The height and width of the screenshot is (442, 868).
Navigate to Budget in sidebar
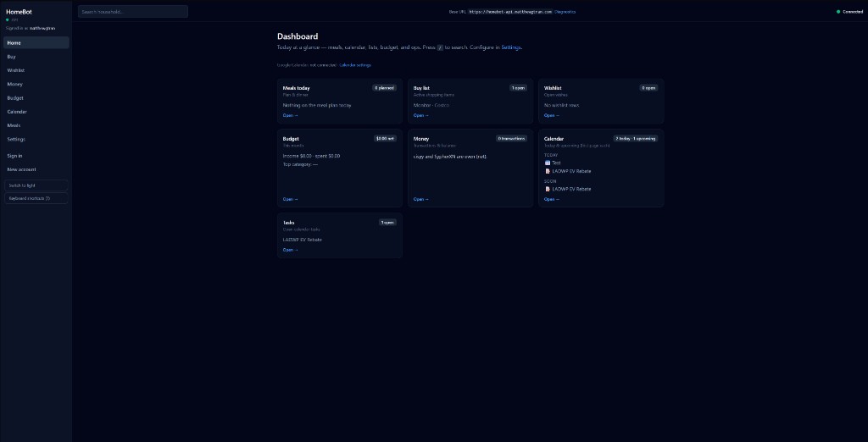pos(36,98)
